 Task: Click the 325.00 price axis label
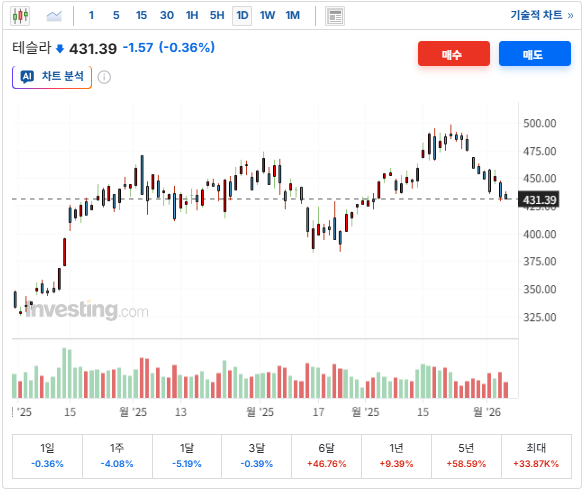pyautogui.click(x=539, y=317)
